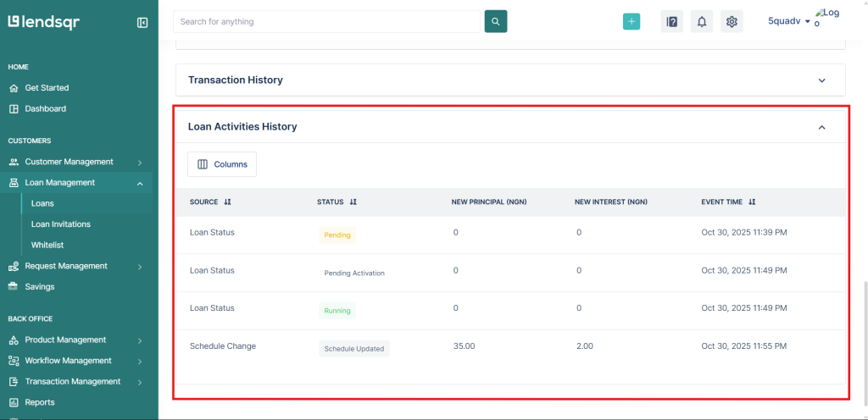Click the Reports icon in the sidebar
Screen dimensions: 868x420
14,402
